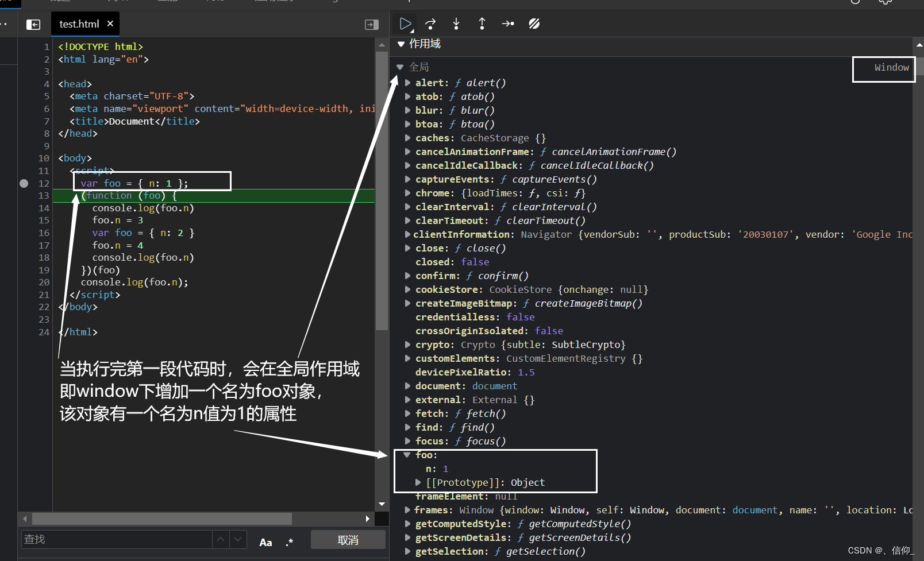Expand the clearTimeout entry
Image resolution: width=924 pixels, height=561 pixels.
(x=407, y=220)
